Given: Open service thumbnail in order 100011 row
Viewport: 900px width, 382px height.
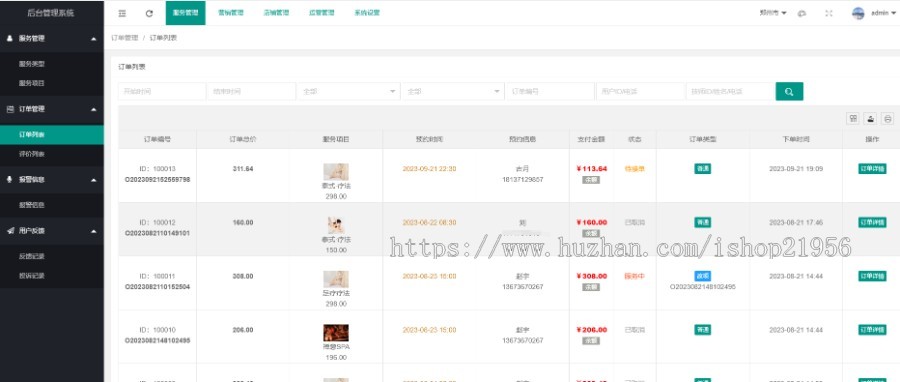Looking at the screenshot, I should pos(336,279).
